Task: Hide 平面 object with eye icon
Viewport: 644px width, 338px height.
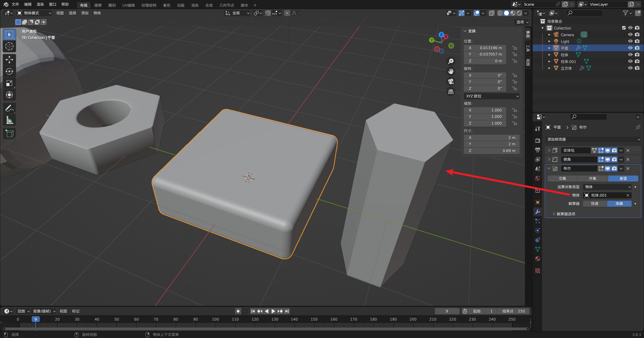Action: [630, 48]
